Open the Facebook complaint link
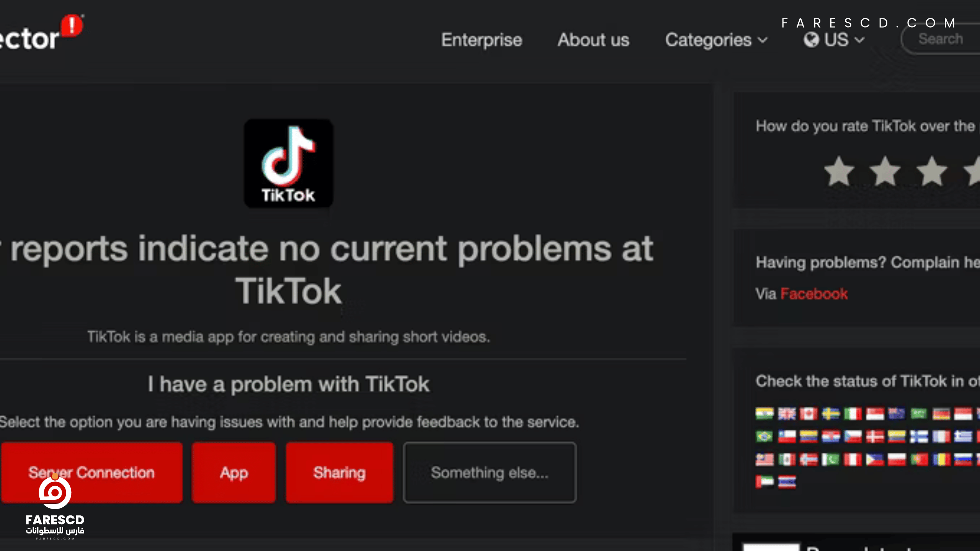The image size is (980, 551). (814, 294)
